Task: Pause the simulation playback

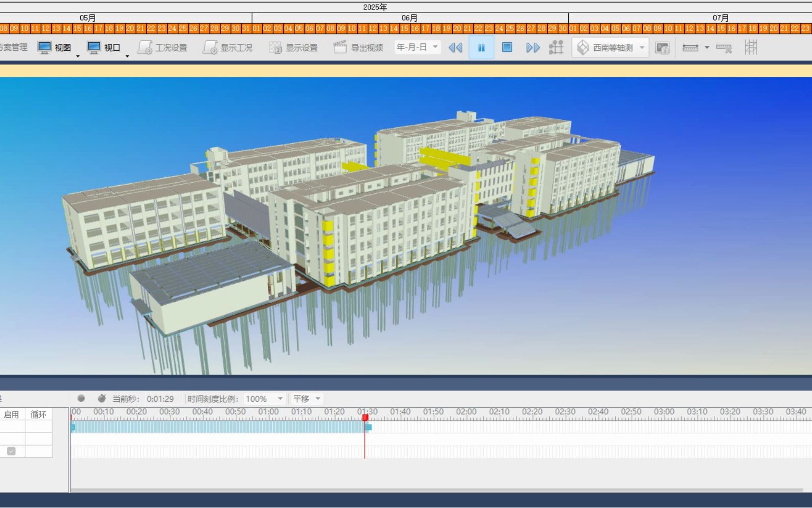Action: [x=481, y=48]
